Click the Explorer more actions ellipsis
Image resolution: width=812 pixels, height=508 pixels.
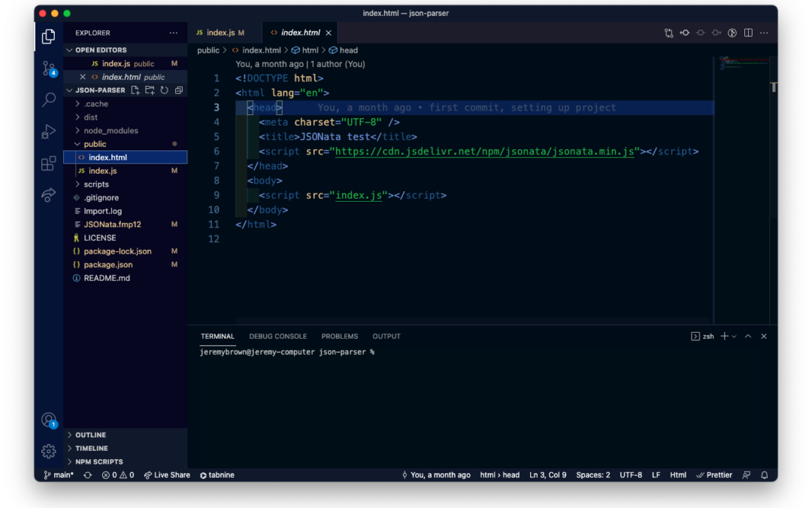pyautogui.click(x=174, y=32)
